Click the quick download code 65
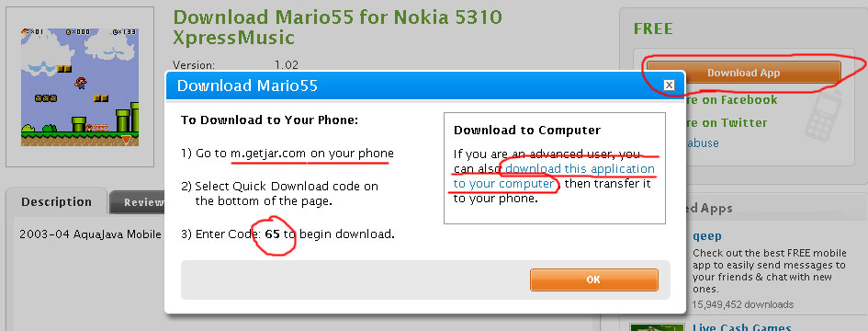Viewport: 868px width, 331px height. [273, 234]
